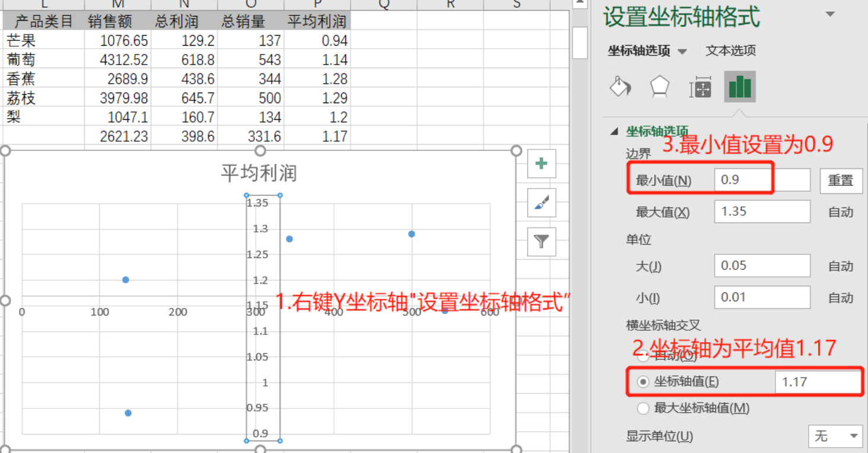Select the cell 543 in 总销量

point(250,60)
